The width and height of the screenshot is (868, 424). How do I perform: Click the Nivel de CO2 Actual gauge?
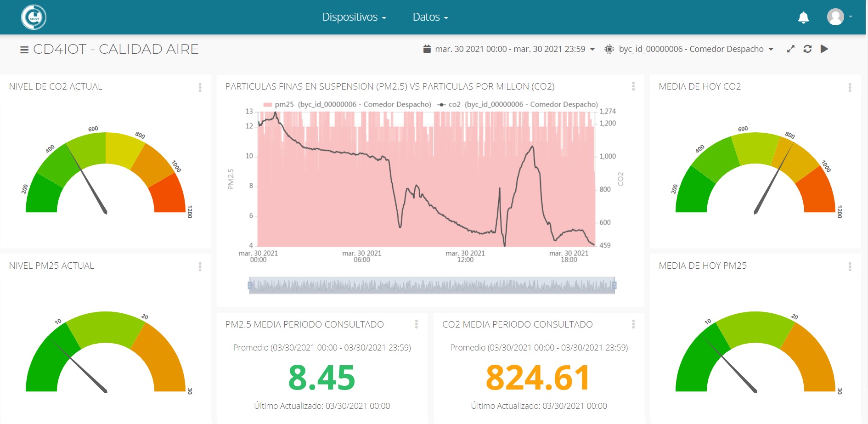pos(106,172)
